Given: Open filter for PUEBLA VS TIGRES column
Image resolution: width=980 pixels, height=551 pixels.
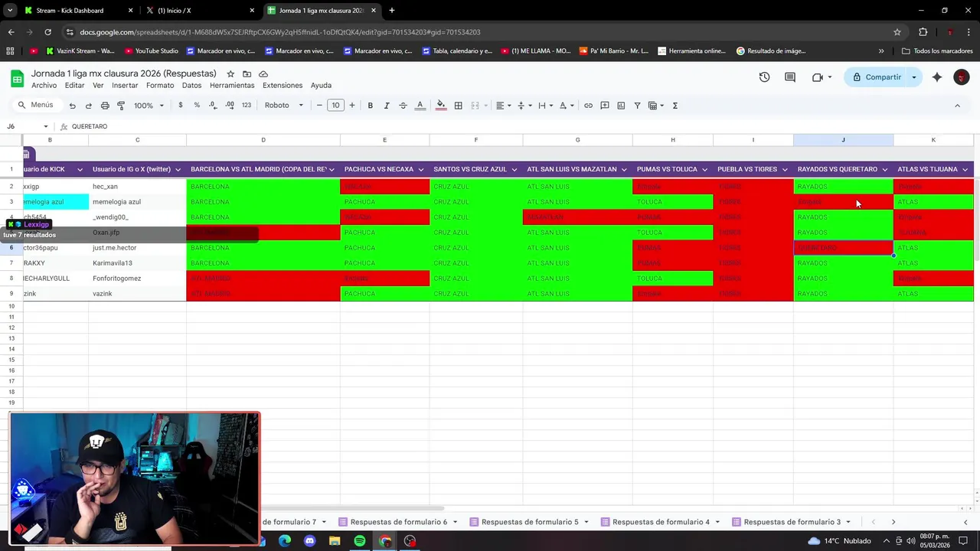Looking at the screenshot, I should pyautogui.click(x=785, y=169).
